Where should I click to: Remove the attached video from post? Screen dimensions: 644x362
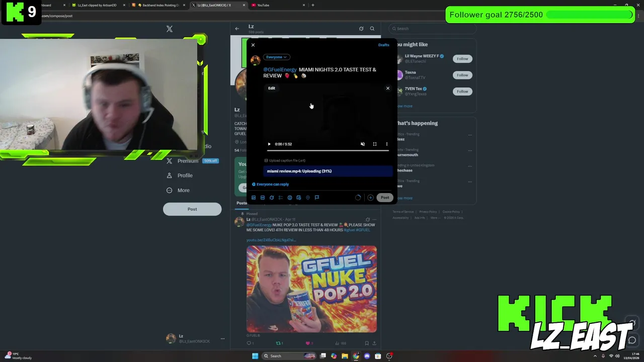(387, 88)
